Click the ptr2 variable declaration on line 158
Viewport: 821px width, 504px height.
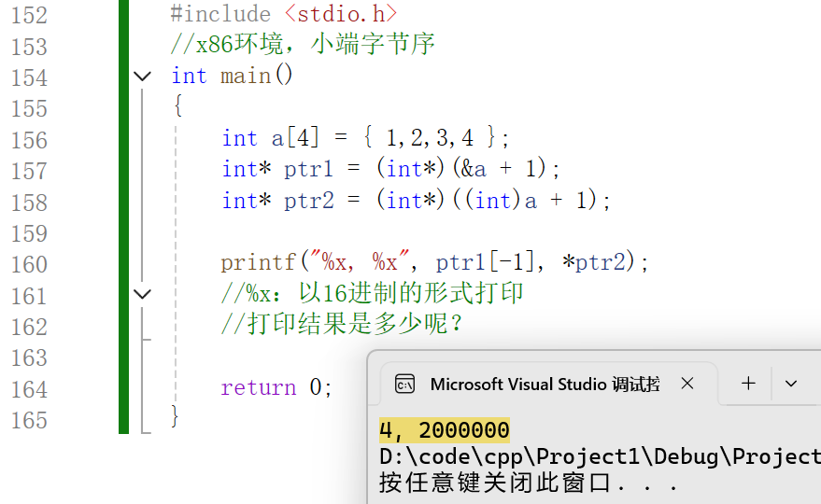(x=309, y=201)
